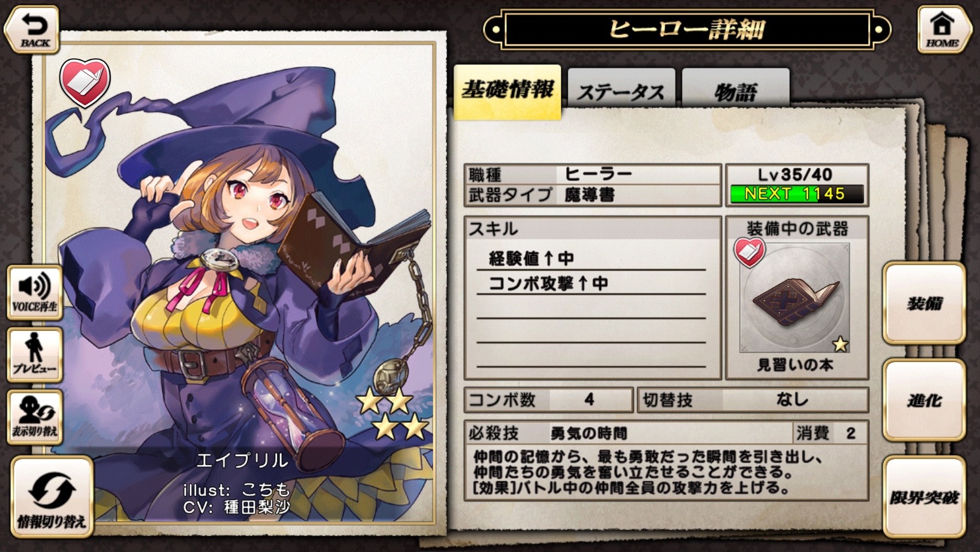This screenshot has height=552, width=980.
Task: Click the heart badge on the equipped weapon
Action: (x=749, y=252)
